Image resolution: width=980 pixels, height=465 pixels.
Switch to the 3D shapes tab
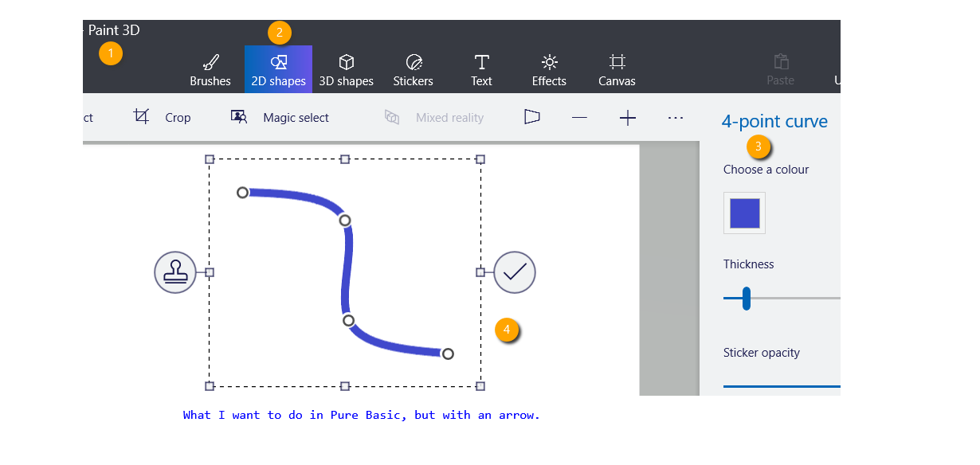point(346,69)
